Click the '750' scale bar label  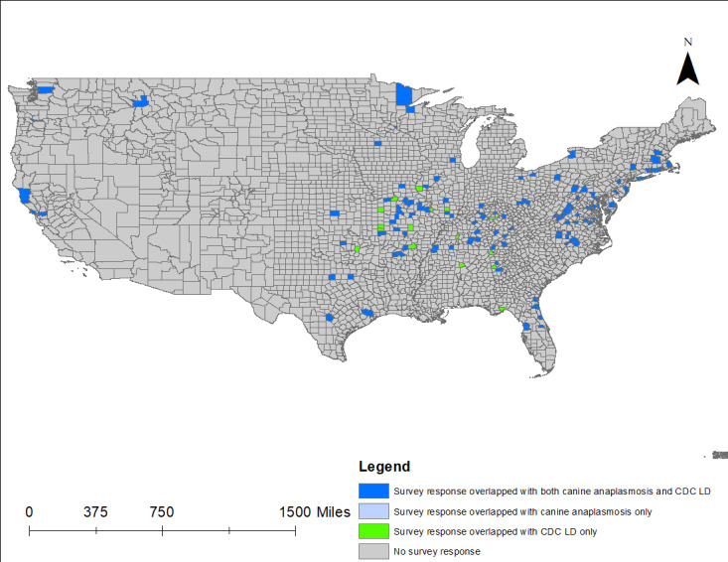click(x=162, y=512)
